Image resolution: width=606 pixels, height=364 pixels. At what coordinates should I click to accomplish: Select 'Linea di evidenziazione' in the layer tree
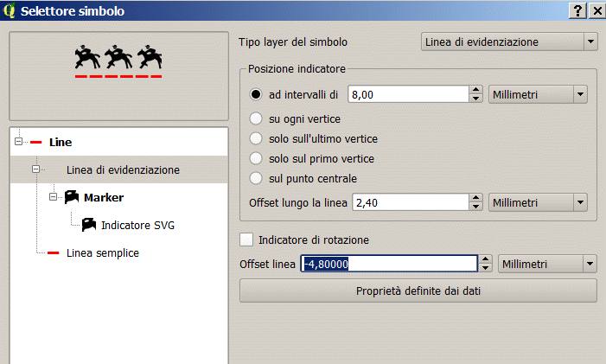click(x=123, y=169)
